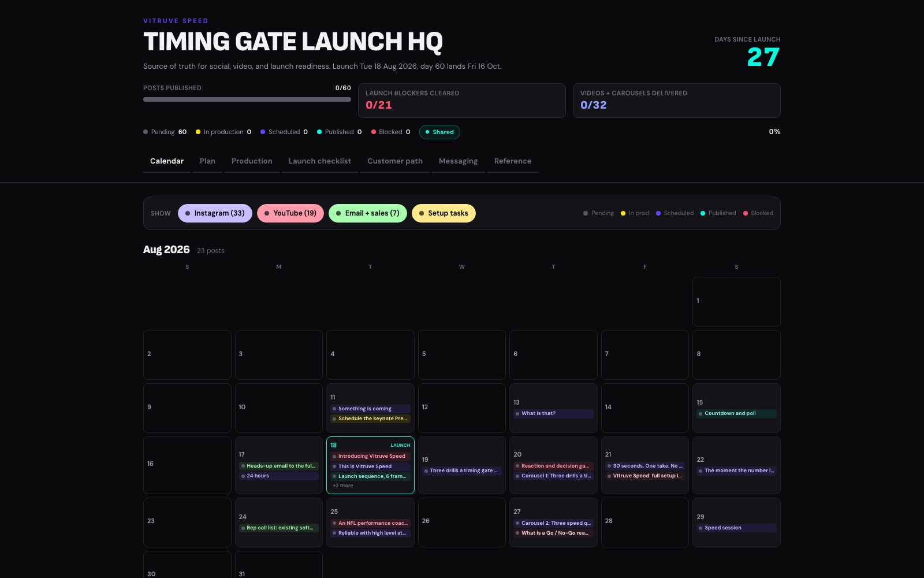Screen dimensions: 924x578
Task: Open the Plan tab
Action: tap(207, 161)
